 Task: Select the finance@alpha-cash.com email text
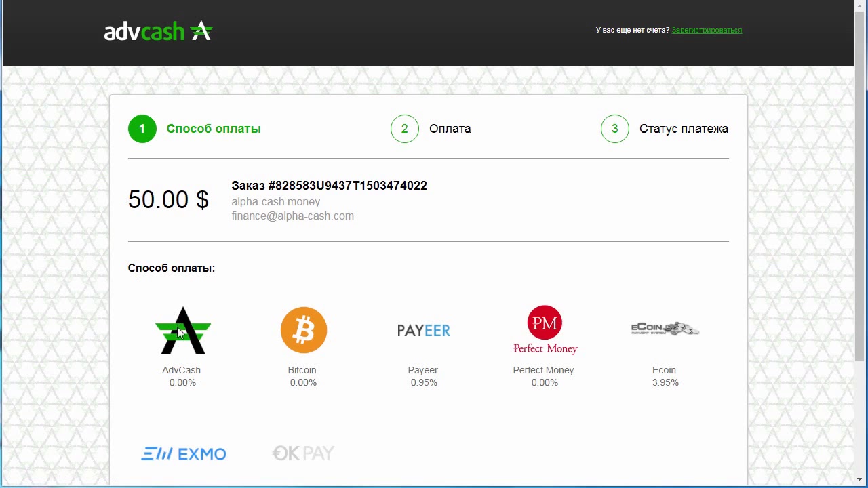[x=292, y=216]
